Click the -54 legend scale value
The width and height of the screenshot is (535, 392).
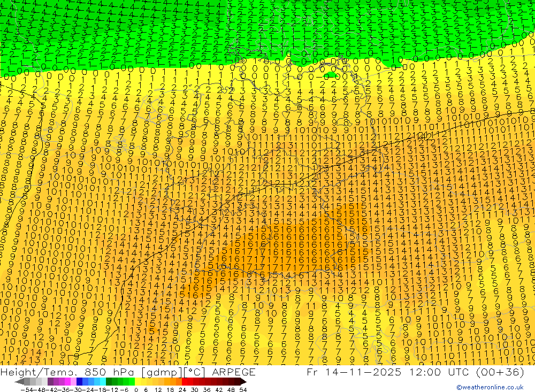[x=27, y=390]
